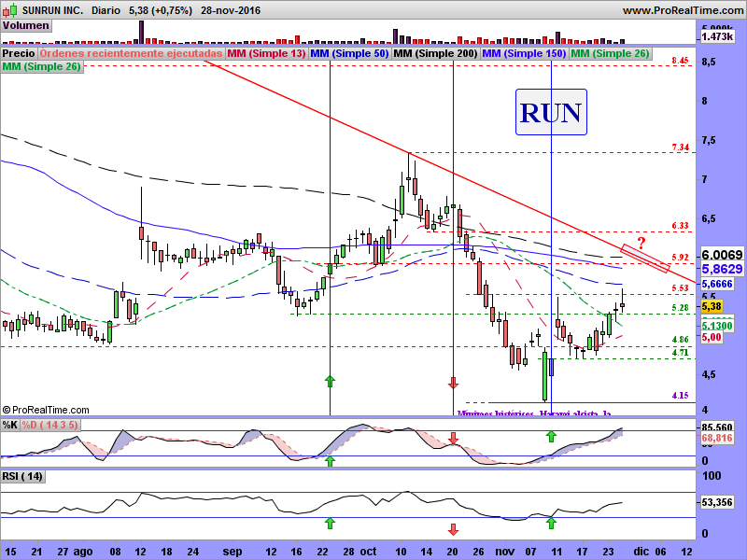747x560 pixels.
Task: Click the green 5.1300 value tag
Action: pos(717,326)
